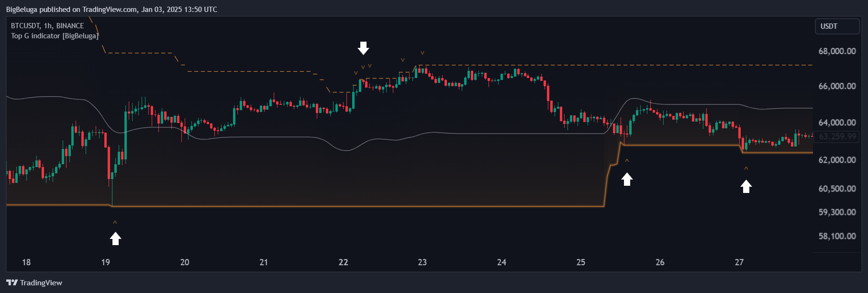Click the 68,000.00 price axis label

837,51
